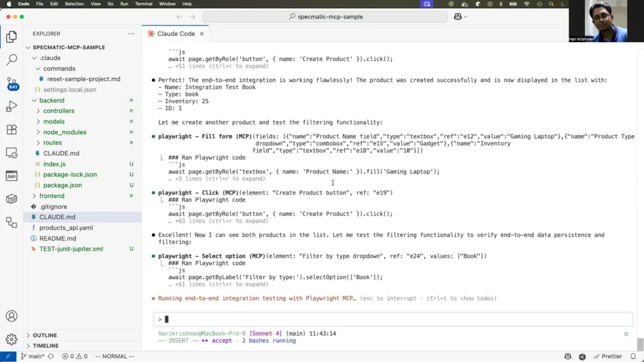Click the main* branch in status bar

32,356
